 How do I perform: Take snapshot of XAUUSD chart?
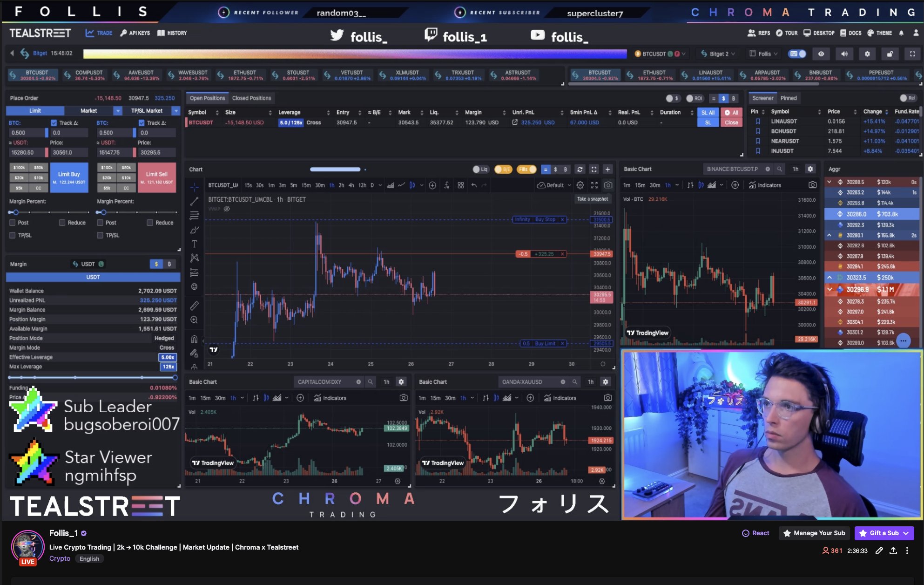pyautogui.click(x=607, y=398)
